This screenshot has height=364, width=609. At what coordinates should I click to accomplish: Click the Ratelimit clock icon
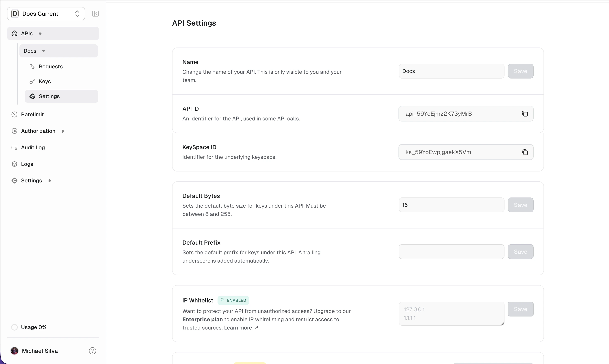14,114
